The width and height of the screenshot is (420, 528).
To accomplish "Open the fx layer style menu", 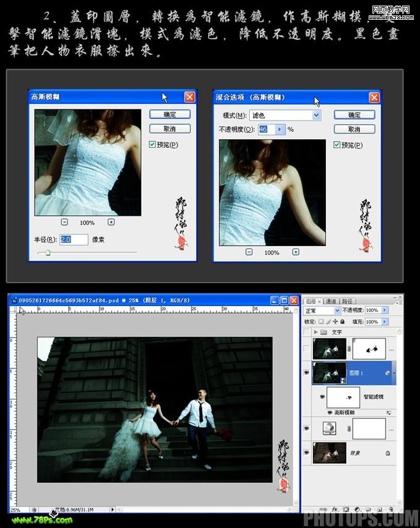I will (335, 509).
